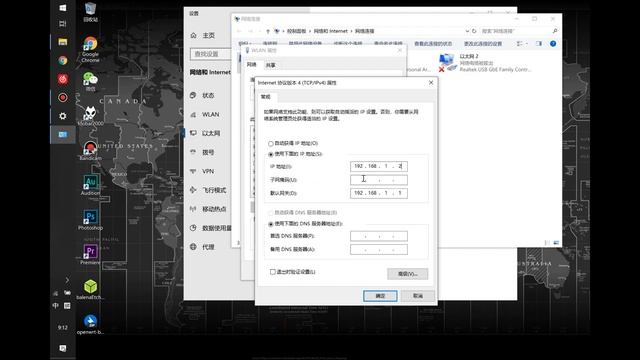Image resolution: width=640 pixels, height=360 pixels.
Task: Open 状态 in Settings sidebar
Action: [208, 96]
